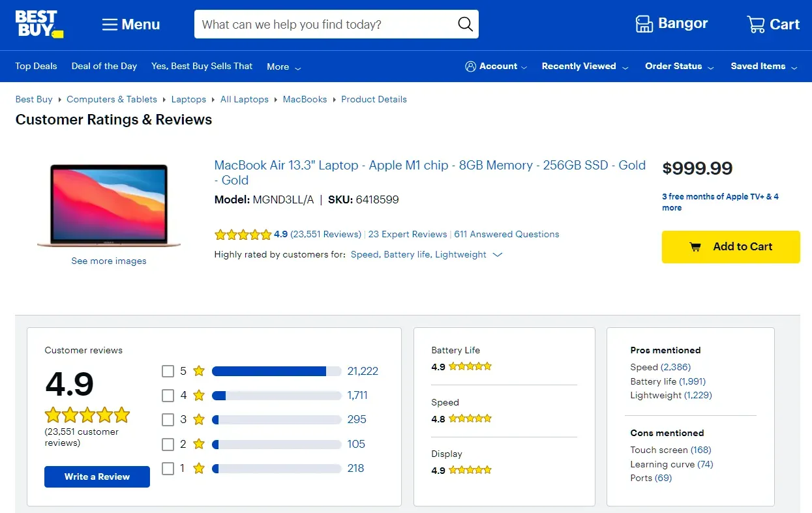Open the Cart icon in the header
The width and height of the screenshot is (812, 513).
click(757, 23)
